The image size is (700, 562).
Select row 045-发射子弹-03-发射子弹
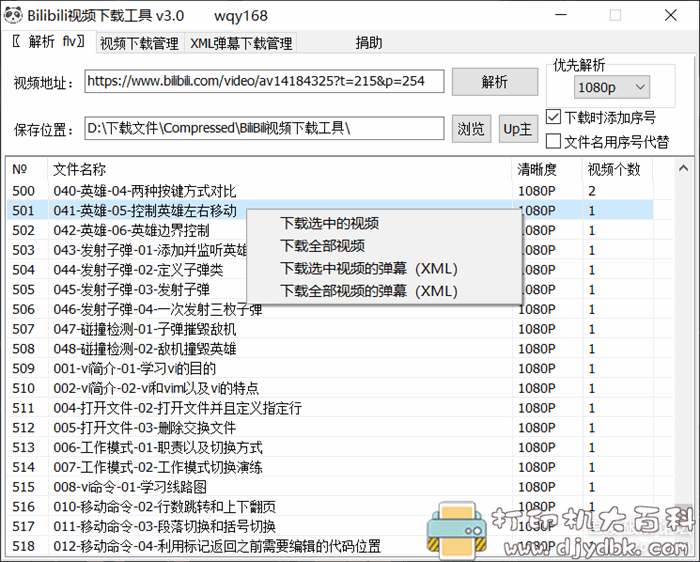pyautogui.click(x=330, y=289)
